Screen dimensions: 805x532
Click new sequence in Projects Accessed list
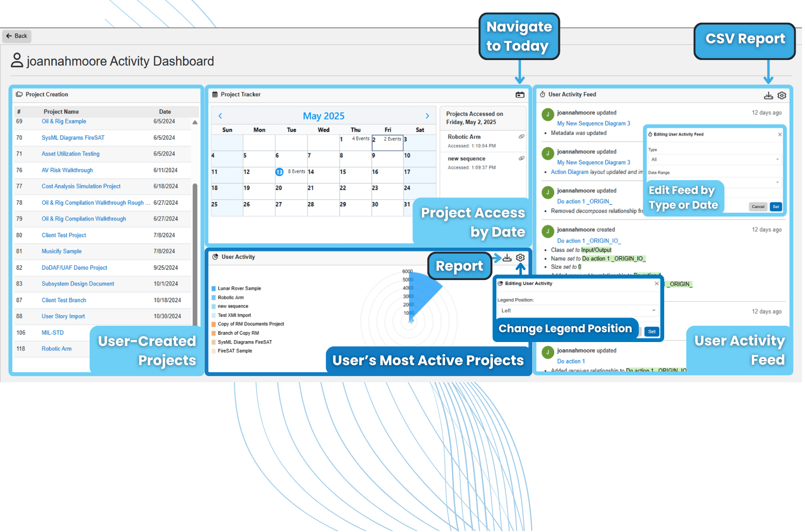466,158
